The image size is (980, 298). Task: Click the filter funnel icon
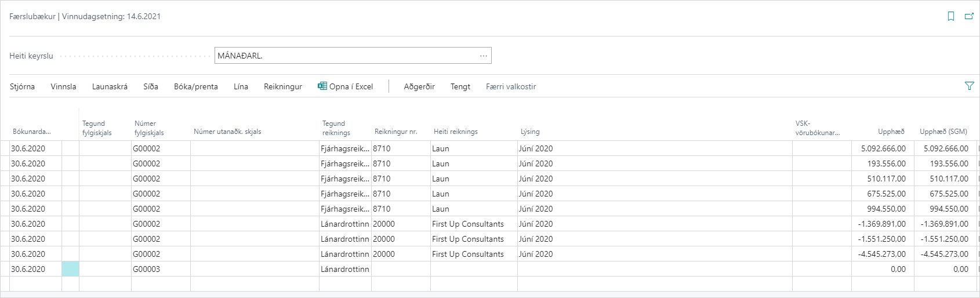point(969,86)
